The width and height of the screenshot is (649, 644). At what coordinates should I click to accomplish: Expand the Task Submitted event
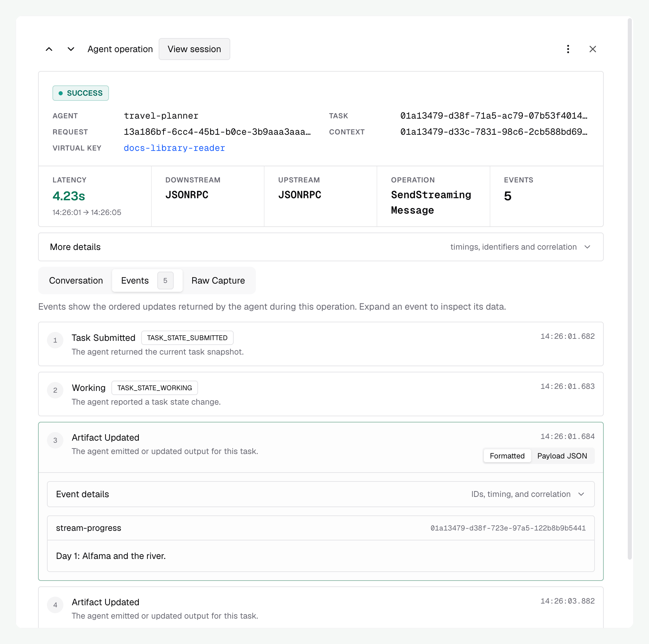[x=321, y=344]
